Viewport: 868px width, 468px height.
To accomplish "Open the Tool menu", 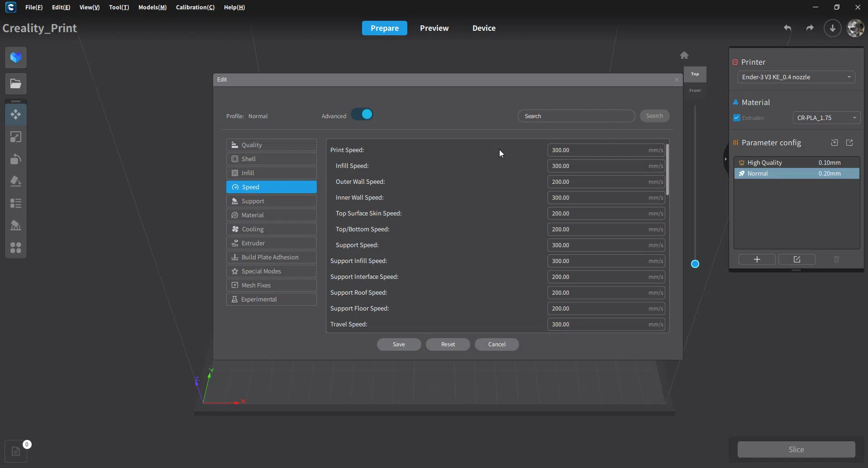I will pos(119,7).
